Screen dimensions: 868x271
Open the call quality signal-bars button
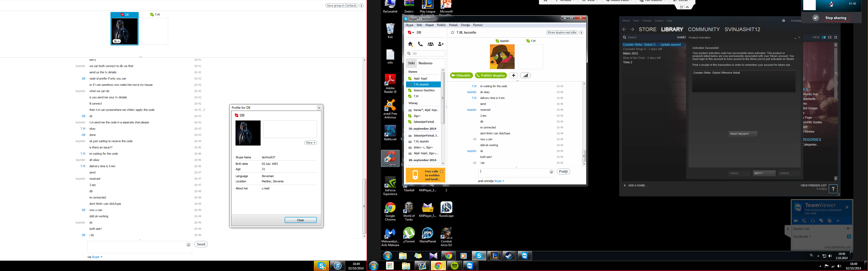coord(525,75)
